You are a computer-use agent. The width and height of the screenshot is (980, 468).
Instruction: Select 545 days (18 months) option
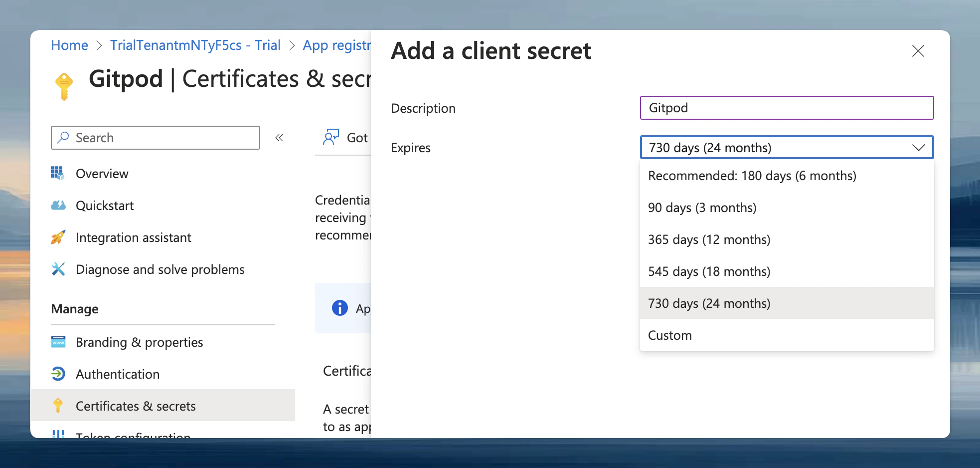click(787, 271)
